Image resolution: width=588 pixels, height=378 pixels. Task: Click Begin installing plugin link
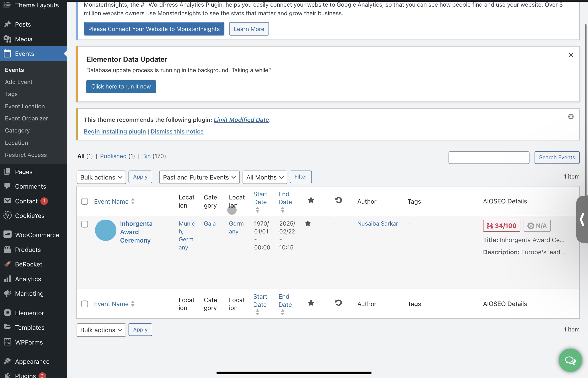115,131
